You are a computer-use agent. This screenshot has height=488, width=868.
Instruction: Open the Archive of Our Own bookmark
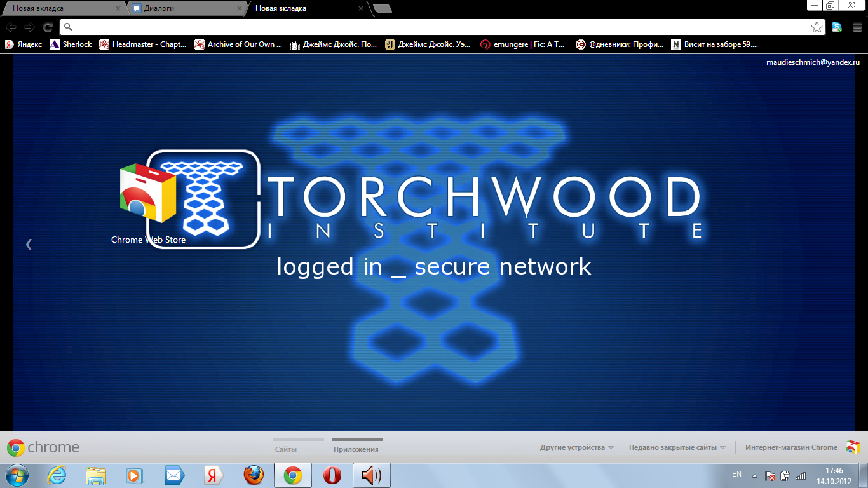[x=238, y=44]
